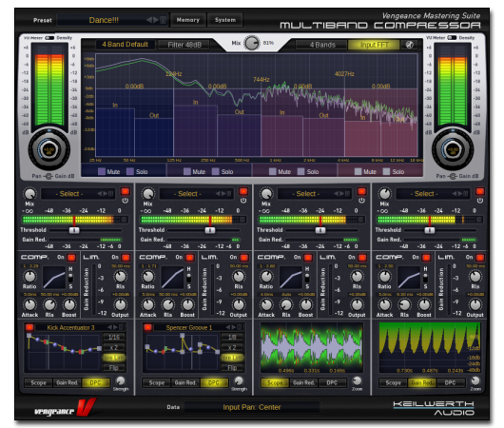Click the global Mix knob showing 81%
The width and height of the screenshot is (504, 428).
252,43
